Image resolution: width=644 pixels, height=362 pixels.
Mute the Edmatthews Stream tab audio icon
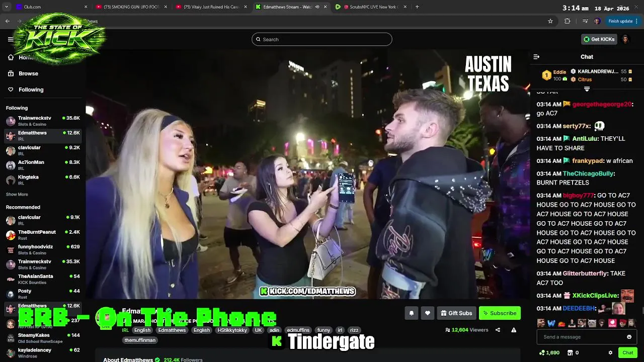coord(317,7)
